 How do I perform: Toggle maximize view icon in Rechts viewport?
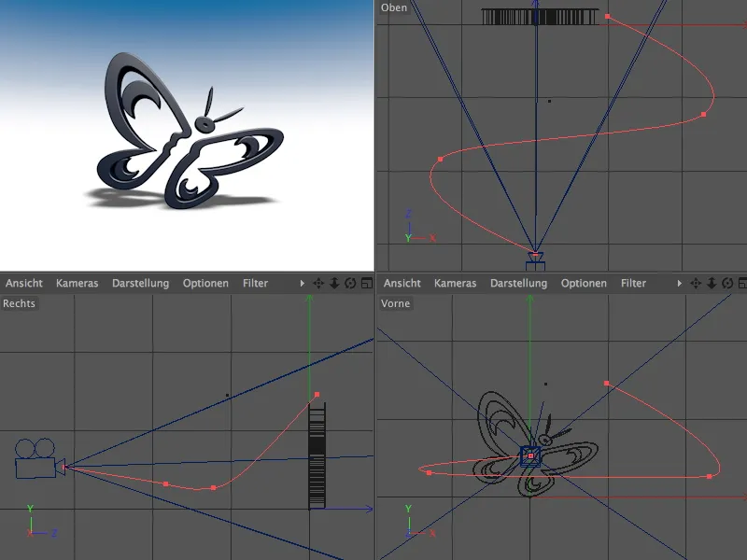367,284
